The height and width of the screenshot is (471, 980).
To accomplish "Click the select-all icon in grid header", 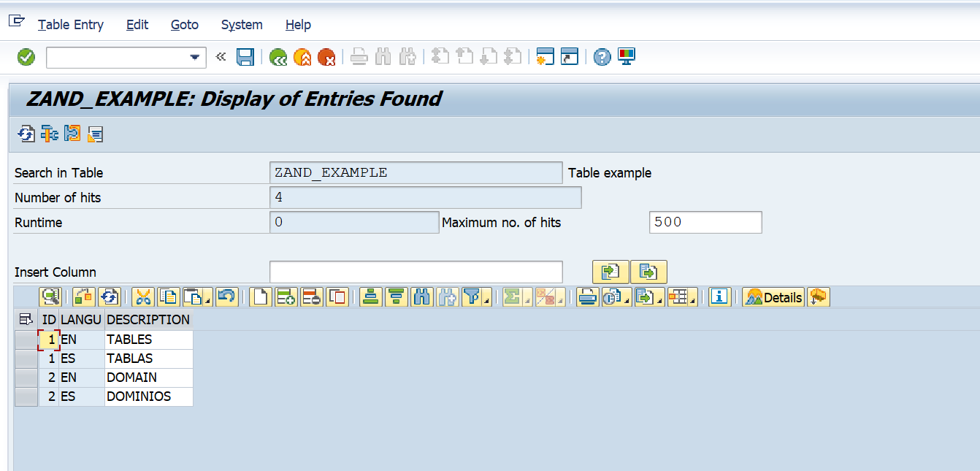I will pos(26,319).
